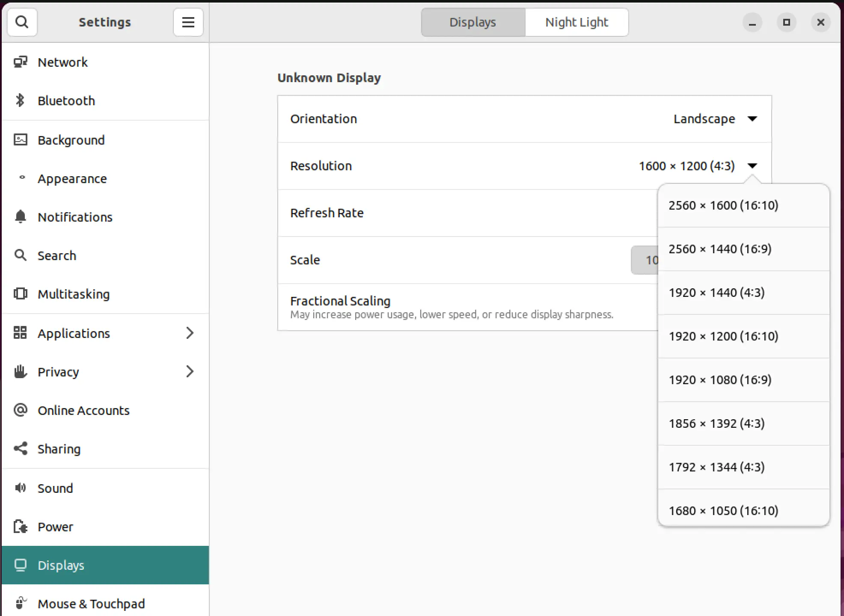Screen dimensions: 844x616
Task: Click the Privacy hand icon
Action: 20,371
